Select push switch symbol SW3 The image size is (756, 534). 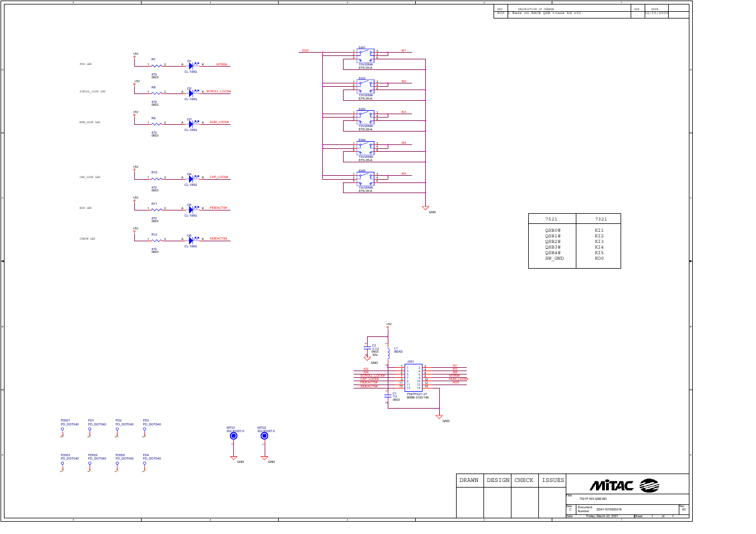(x=365, y=116)
